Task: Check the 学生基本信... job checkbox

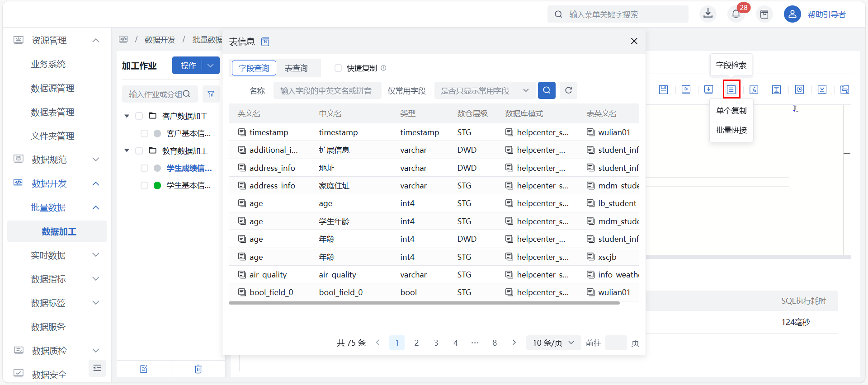Action: pos(144,185)
